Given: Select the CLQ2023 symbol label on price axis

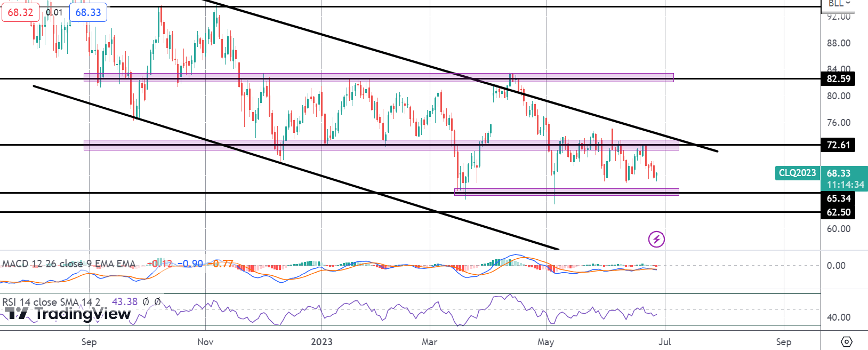Looking at the screenshot, I should [798, 173].
